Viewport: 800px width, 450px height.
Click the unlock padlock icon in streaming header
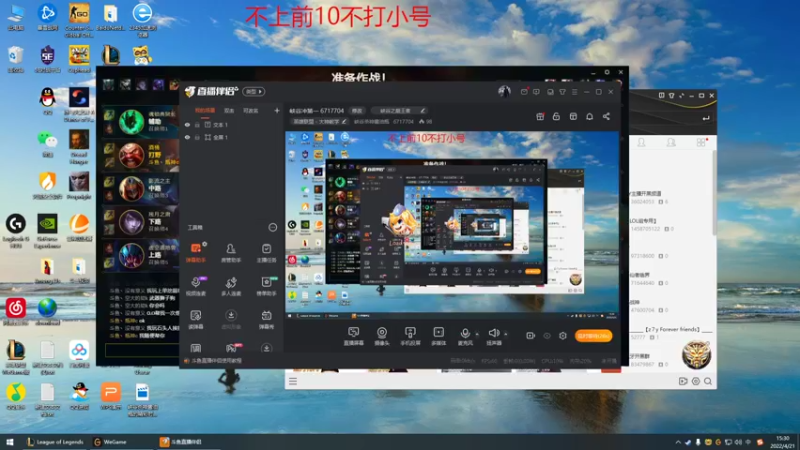(556, 116)
